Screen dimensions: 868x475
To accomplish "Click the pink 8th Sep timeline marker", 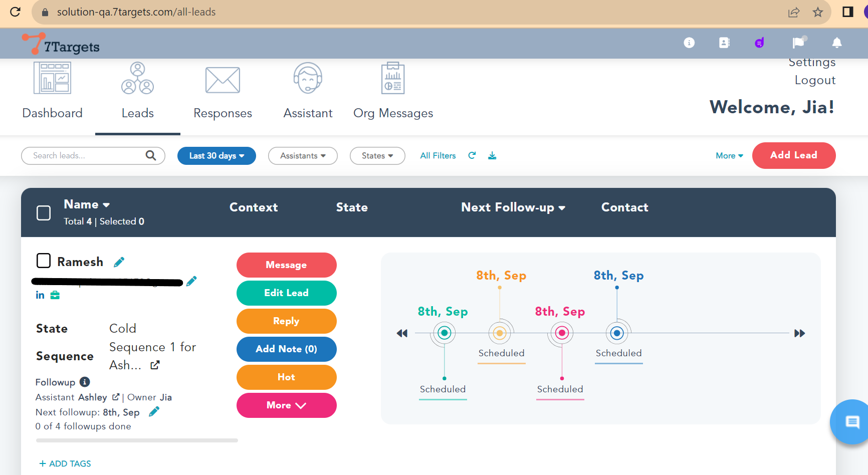I will click(562, 333).
